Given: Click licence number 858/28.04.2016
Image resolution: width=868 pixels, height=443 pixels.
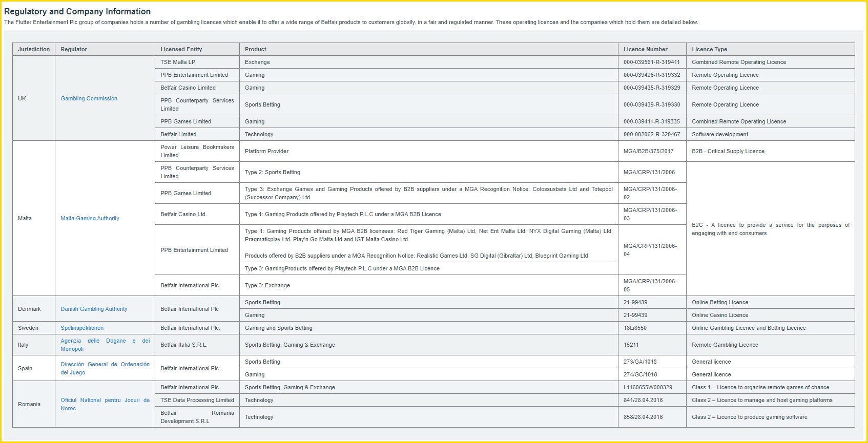Looking at the screenshot, I should [x=643, y=417].
